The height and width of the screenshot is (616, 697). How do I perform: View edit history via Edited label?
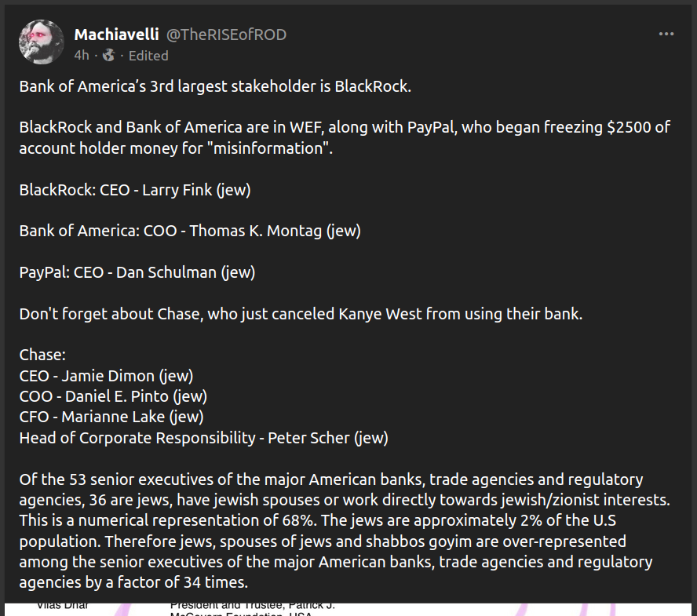[148, 55]
